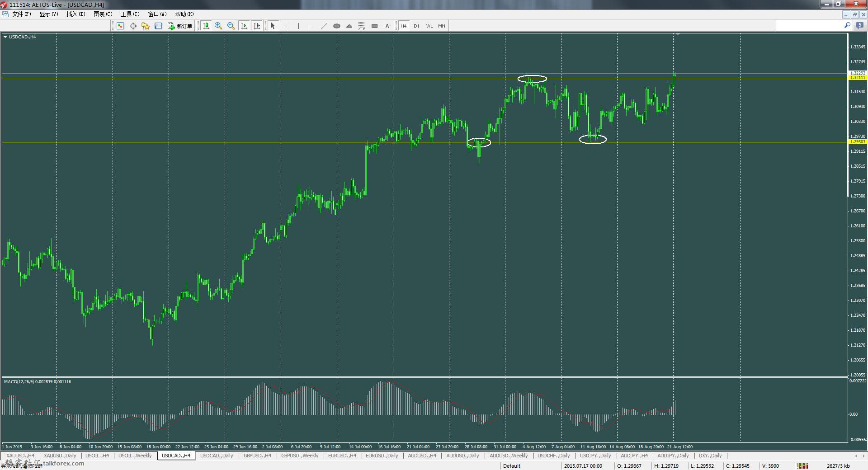Switch to XAUUSD.,Daily chart tab
The image size is (868, 470).
(60, 456)
